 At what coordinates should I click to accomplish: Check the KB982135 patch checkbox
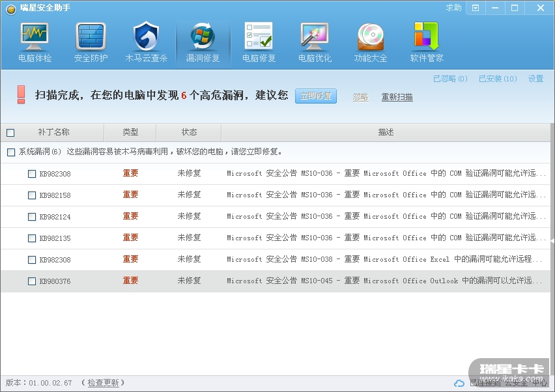(x=32, y=238)
